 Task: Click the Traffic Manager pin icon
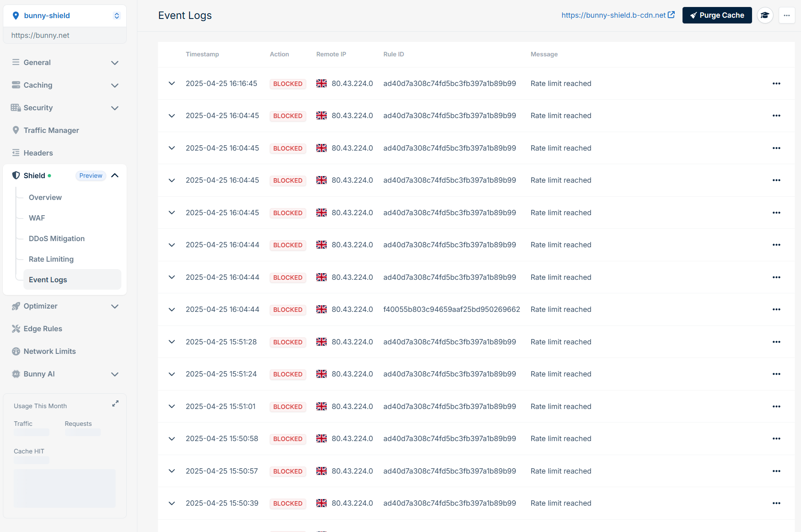coord(16,130)
